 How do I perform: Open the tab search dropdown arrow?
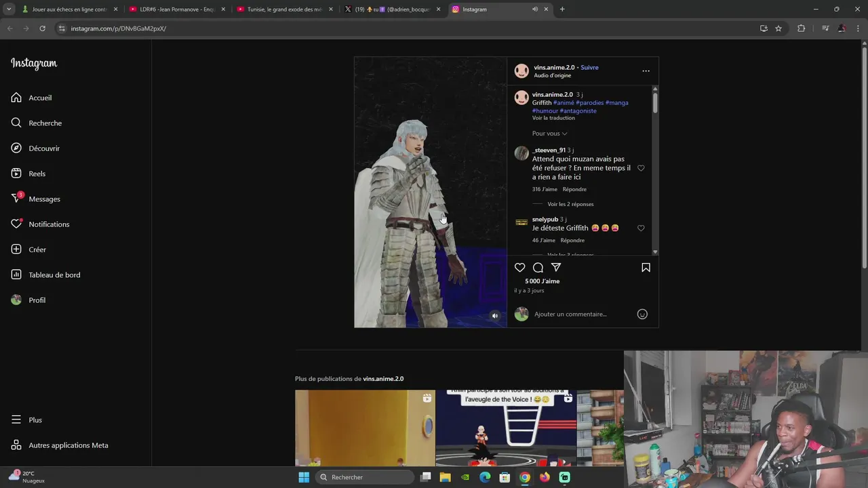tap(8, 9)
